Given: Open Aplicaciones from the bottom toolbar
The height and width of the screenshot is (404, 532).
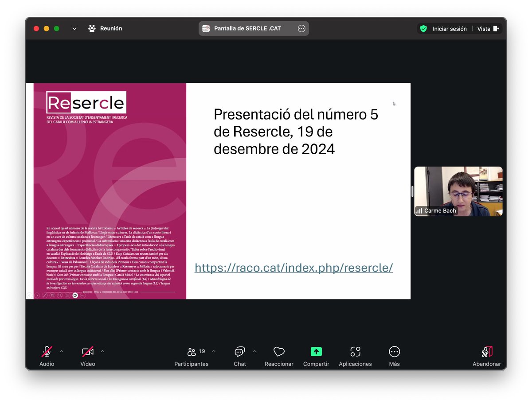Looking at the screenshot, I should [x=355, y=352].
